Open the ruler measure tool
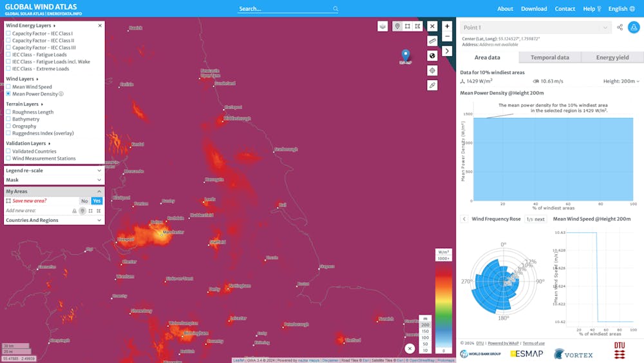Image resolution: width=644 pixels, height=363 pixels. click(432, 41)
